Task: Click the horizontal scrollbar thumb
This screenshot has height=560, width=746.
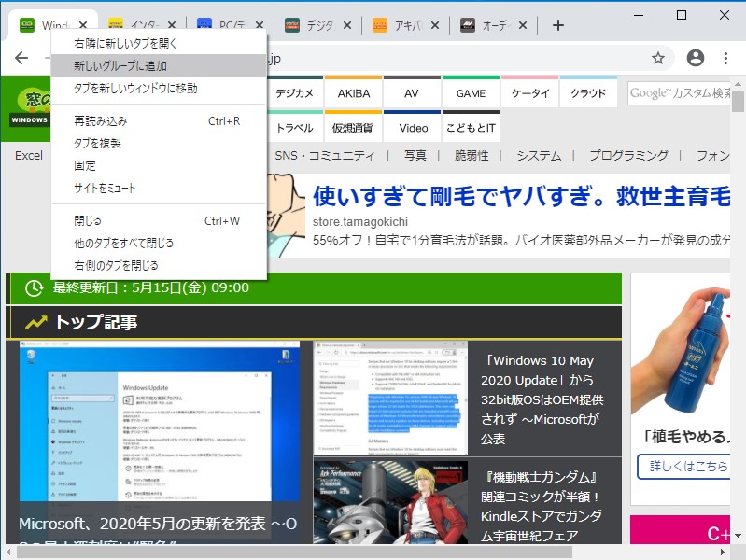Action: (294, 552)
